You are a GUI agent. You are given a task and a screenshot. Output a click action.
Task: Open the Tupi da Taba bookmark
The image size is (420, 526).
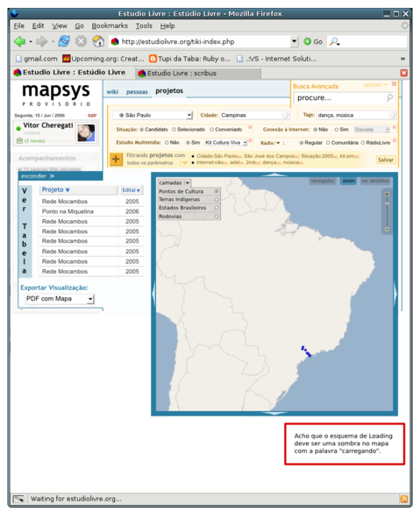(x=190, y=59)
